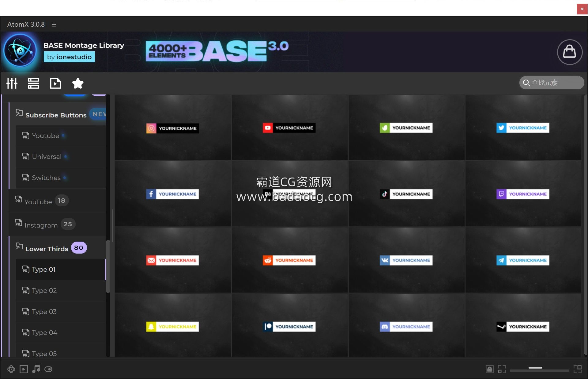Screen dimensions: 588x379
Task: Click the sidebar category scrollbar
Action: (108, 266)
